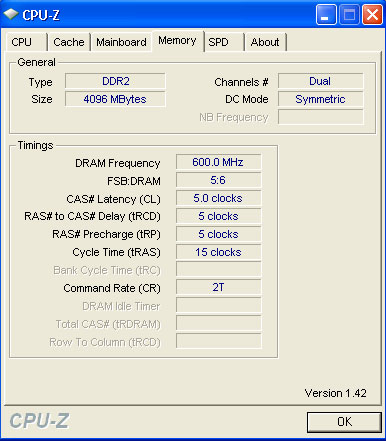Select the 4096 MBytes size field

tap(115, 99)
